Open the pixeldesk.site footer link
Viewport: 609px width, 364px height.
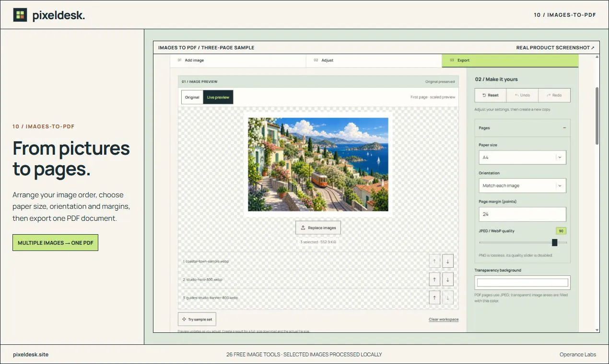(x=31, y=354)
